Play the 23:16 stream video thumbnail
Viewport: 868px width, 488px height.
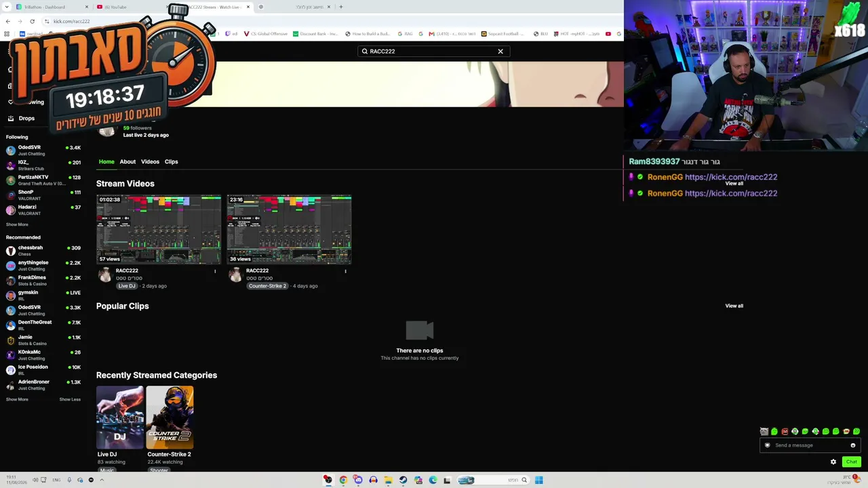[x=289, y=229]
